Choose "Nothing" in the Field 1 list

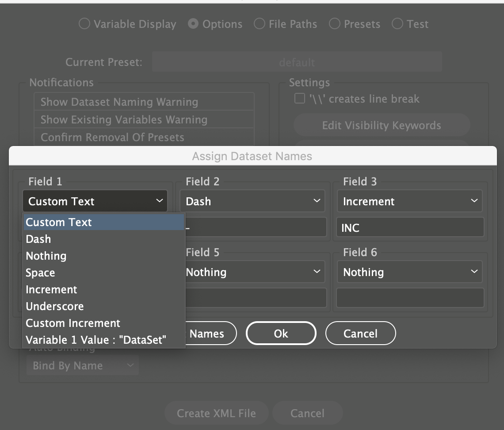46,256
